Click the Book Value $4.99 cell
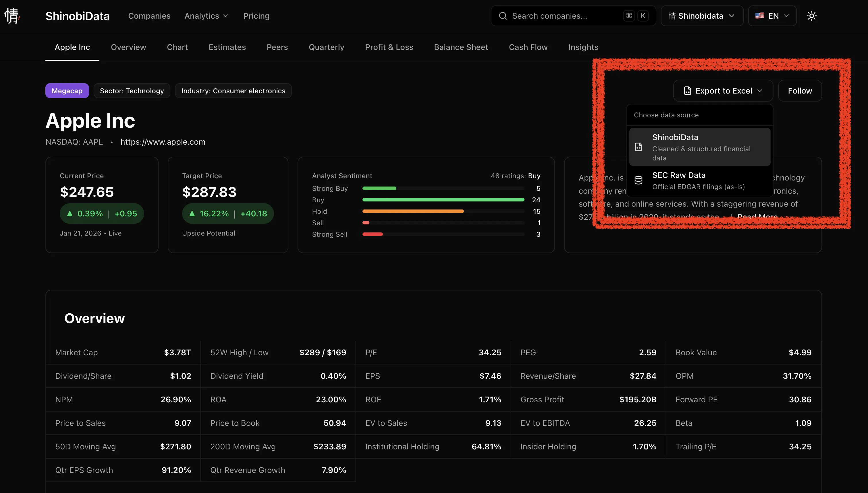Image resolution: width=868 pixels, height=493 pixels. coord(744,352)
